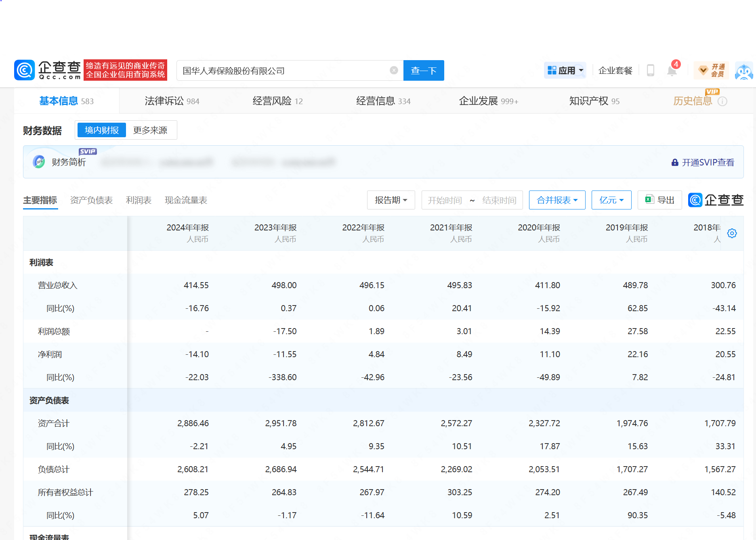Click the Qcc.com logo
Viewport: 756px width, 540px height.
tap(48, 70)
